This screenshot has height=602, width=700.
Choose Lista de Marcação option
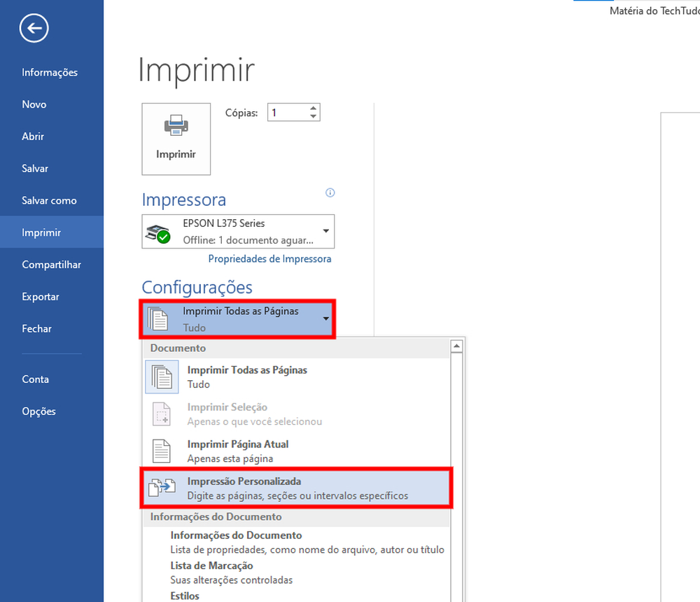(211, 566)
